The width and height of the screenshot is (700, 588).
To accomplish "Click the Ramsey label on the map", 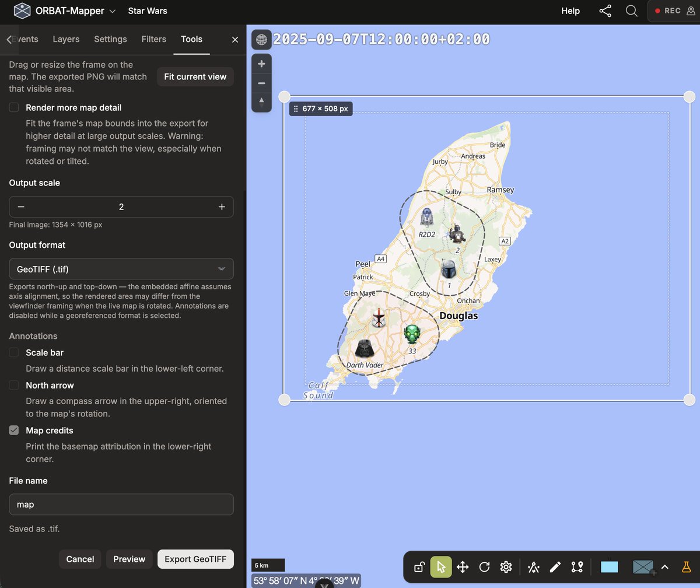I will point(501,190).
